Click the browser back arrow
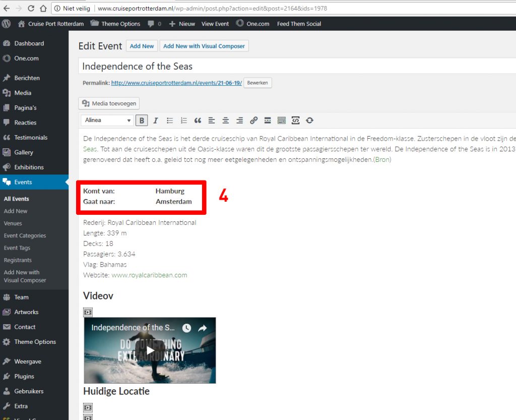 click(7, 8)
